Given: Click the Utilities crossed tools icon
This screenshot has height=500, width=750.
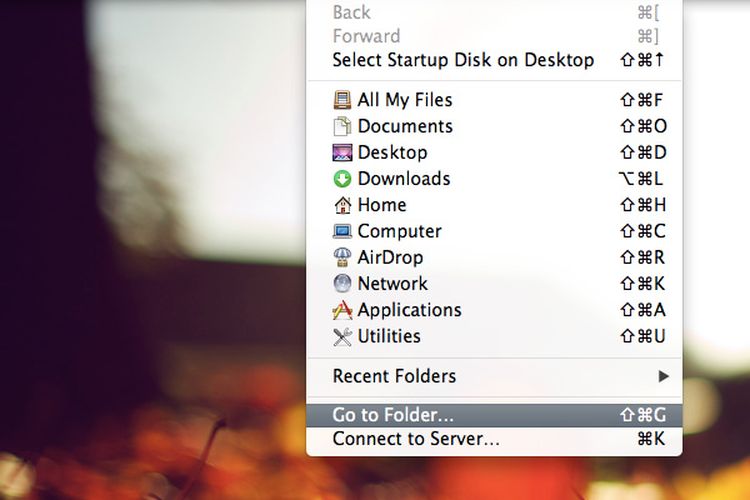Looking at the screenshot, I should pos(342,336).
